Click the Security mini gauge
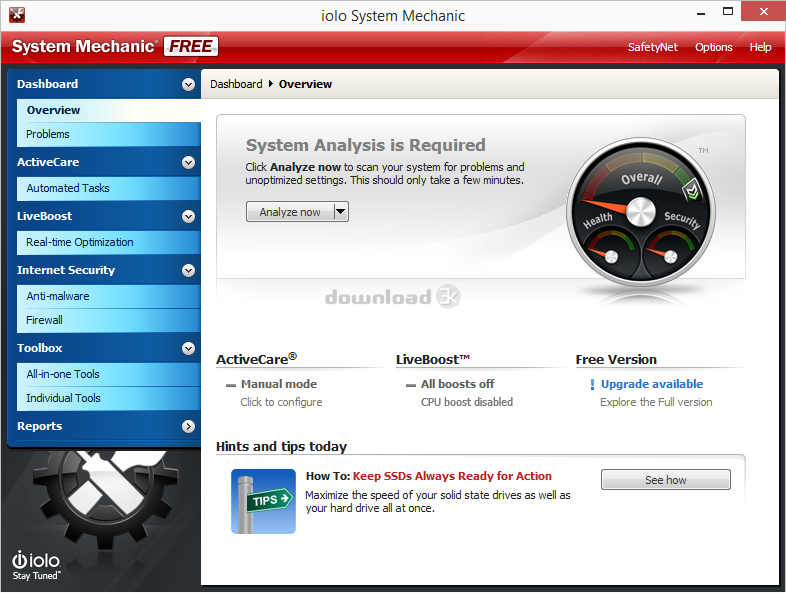 click(670, 251)
